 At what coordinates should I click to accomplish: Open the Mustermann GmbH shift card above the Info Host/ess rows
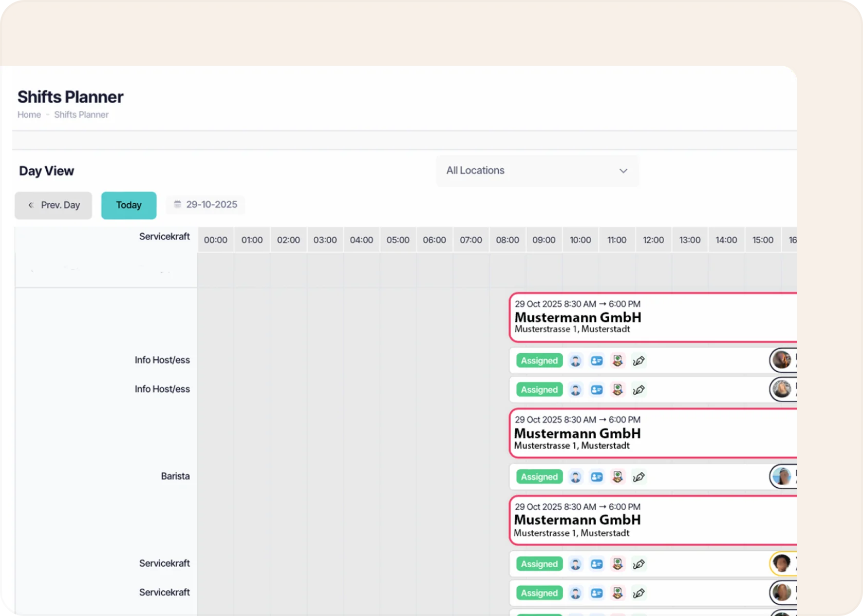tap(653, 317)
